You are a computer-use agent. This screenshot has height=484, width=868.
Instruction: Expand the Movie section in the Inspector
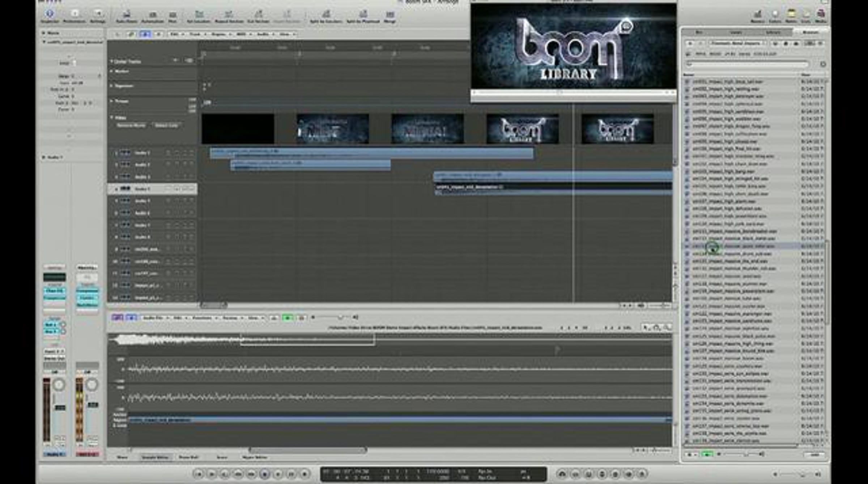44,33
